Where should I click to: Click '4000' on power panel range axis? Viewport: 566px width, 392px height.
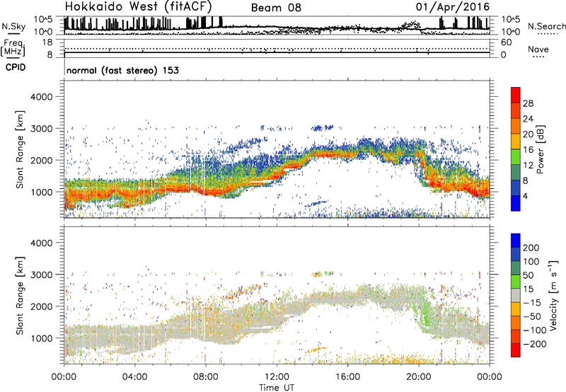[x=41, y=97]
